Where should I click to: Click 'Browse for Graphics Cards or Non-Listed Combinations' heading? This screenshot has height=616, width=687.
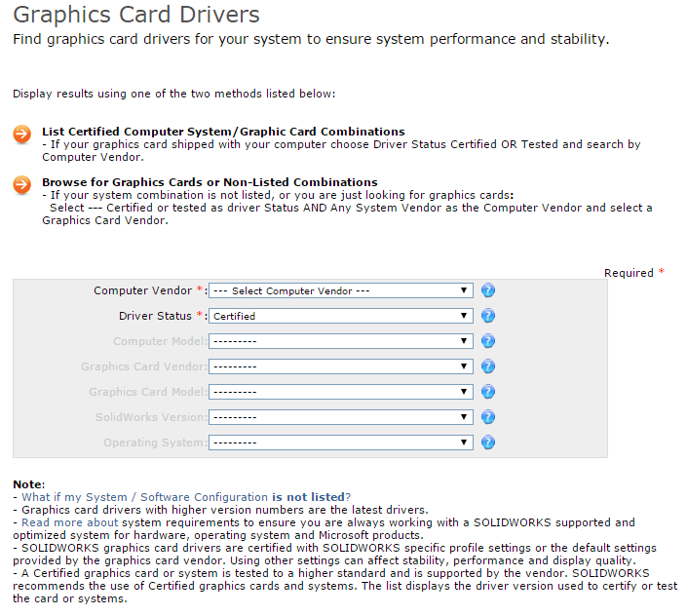click(210, 182)
